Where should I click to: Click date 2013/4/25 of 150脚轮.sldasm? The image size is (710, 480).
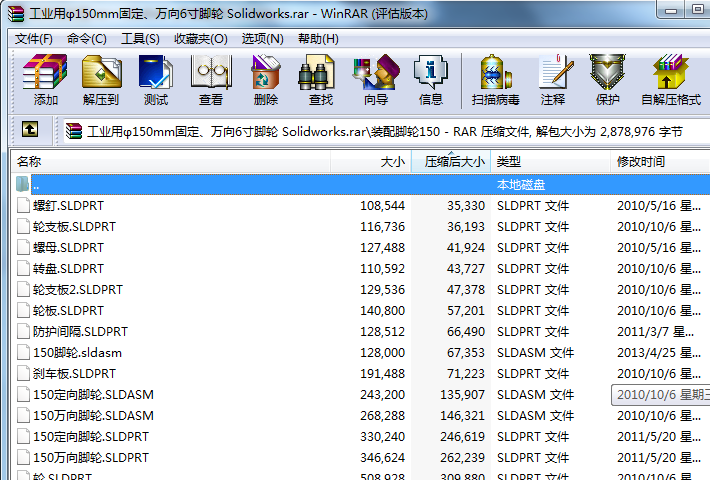point(659,352)
